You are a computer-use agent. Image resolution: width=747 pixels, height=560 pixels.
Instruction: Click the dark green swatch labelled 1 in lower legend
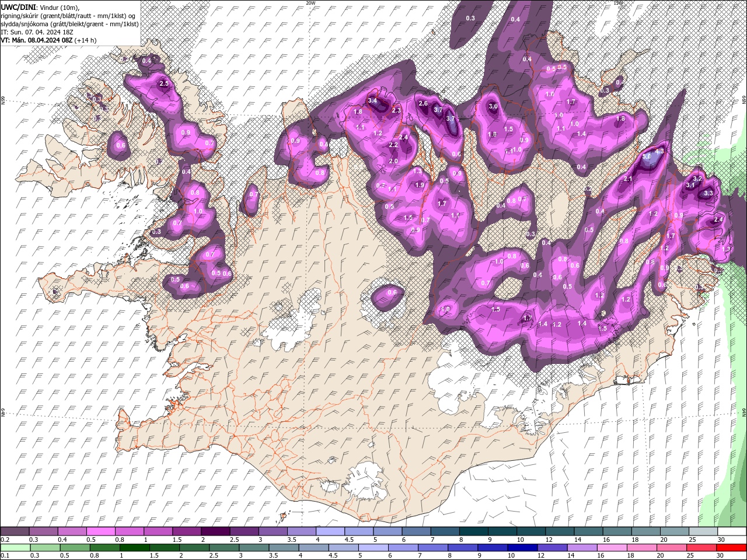(x=135, y=548)
